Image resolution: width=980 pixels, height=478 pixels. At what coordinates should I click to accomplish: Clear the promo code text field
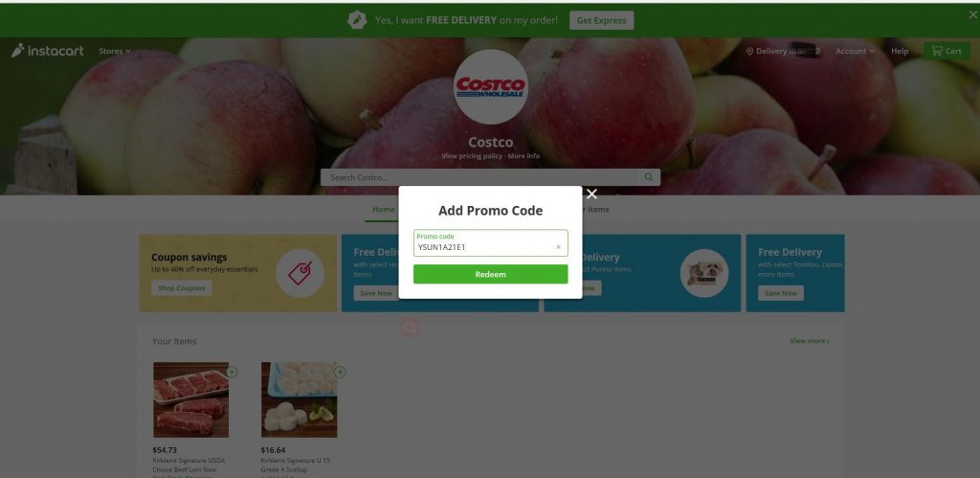click(x=558, y=247)
